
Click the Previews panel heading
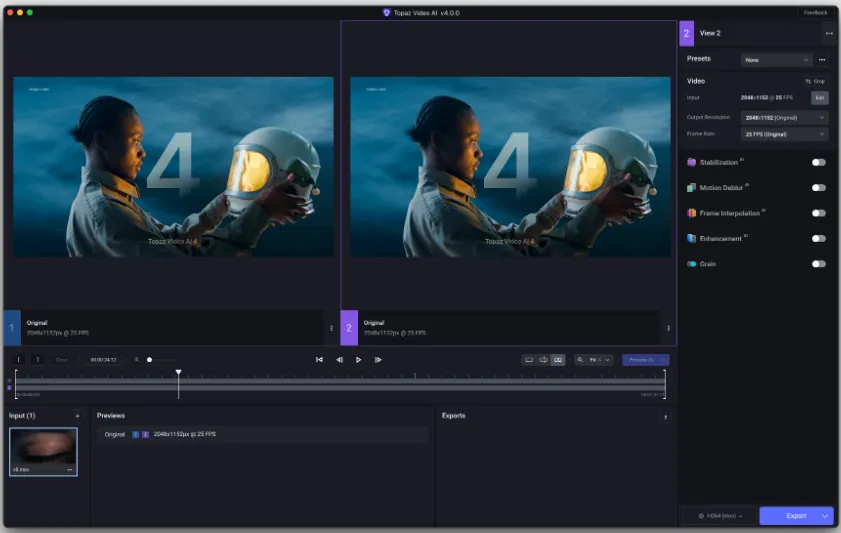(111, 416)
